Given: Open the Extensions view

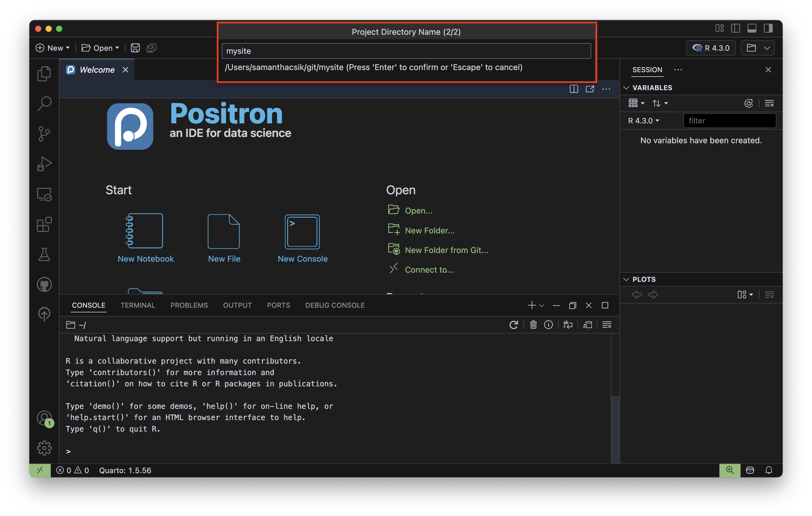Looking at the screenshot, I should 44,224.
